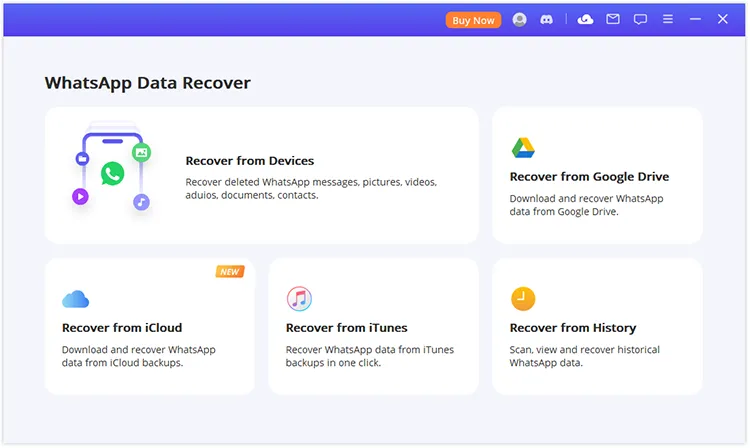Click 'Scan, view and recover historical' text

point(584,350)
